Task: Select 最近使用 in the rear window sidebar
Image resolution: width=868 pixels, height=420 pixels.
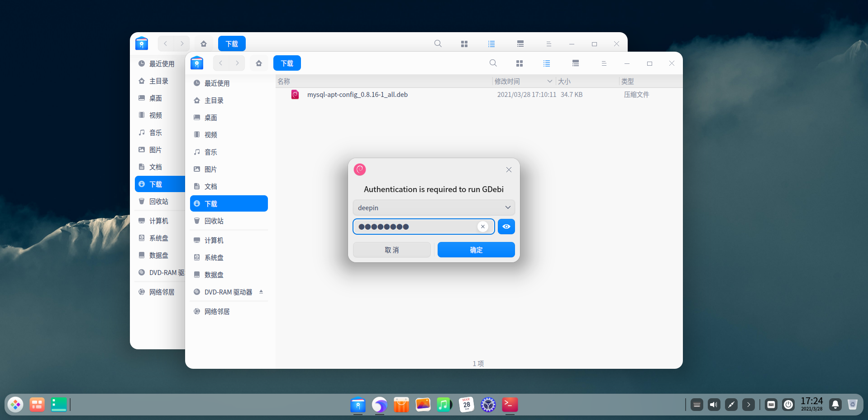Action: pyautogui.click(x=160, y=63)
